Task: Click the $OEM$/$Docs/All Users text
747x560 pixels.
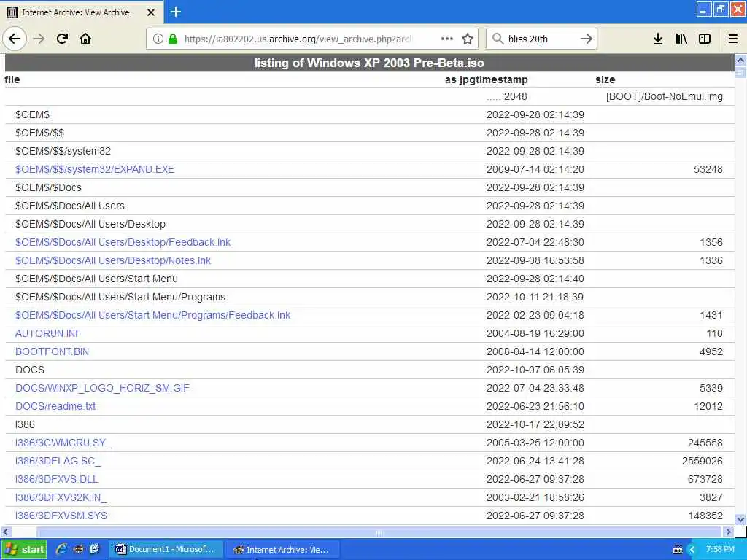Action: click(x=69, y=206)
